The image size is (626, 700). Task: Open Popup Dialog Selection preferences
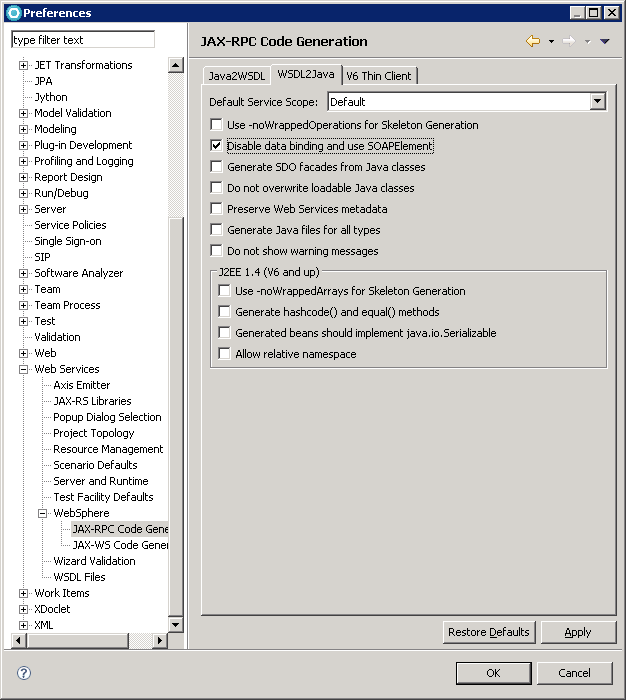[107, 417]
